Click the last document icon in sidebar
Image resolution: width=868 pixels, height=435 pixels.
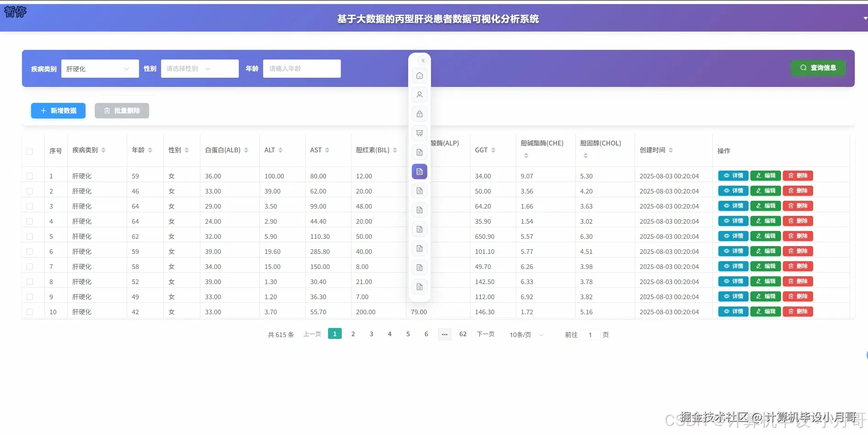coord(419,287)
